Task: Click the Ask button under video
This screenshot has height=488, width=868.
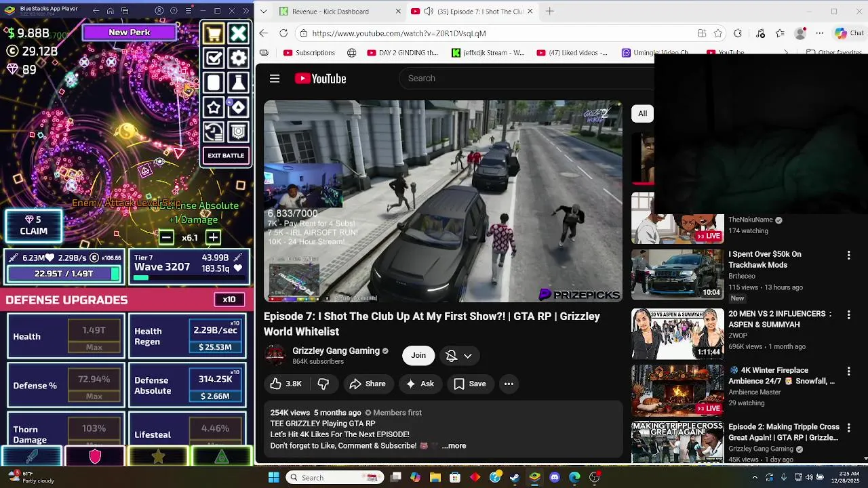Action: pos(420,384)
